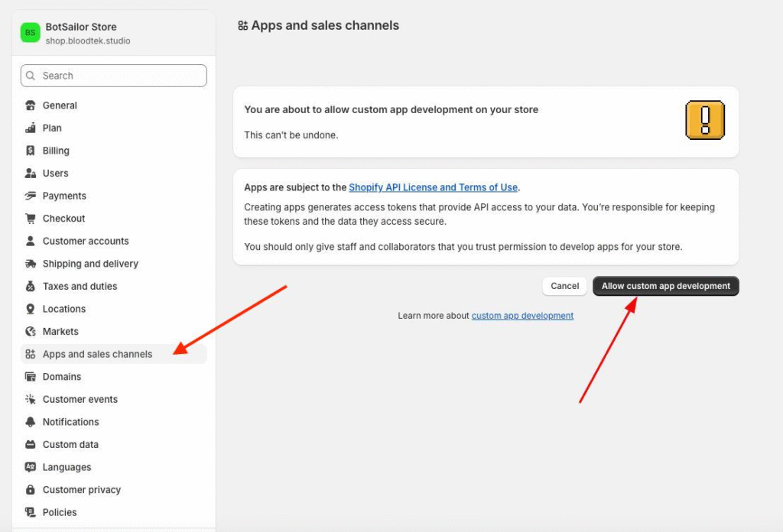Click the Apps and sales channels page heading
This screenshot has width=783, height=532.
pyautogui.click(x=325, y=25)
